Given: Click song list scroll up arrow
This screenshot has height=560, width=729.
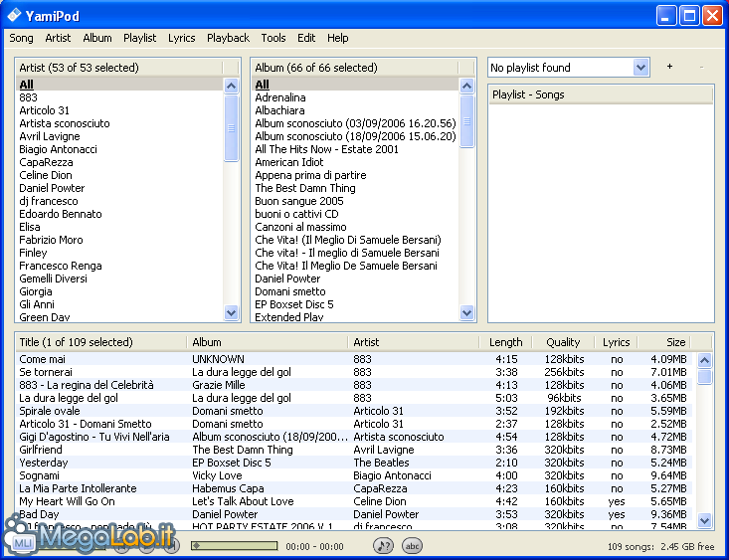Looking at the screenshot, I should pyautogui.click(x=705, y=360).
